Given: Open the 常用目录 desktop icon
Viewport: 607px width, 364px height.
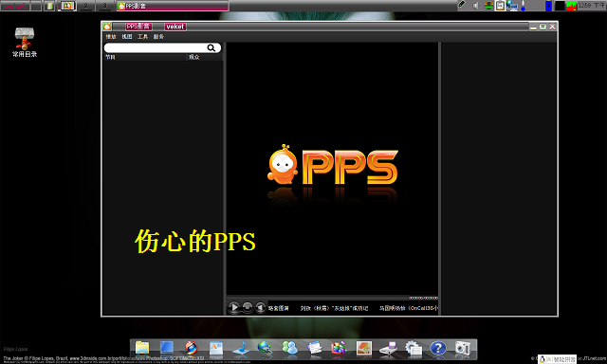Looking at the screenshot, I should click(25, 43).
